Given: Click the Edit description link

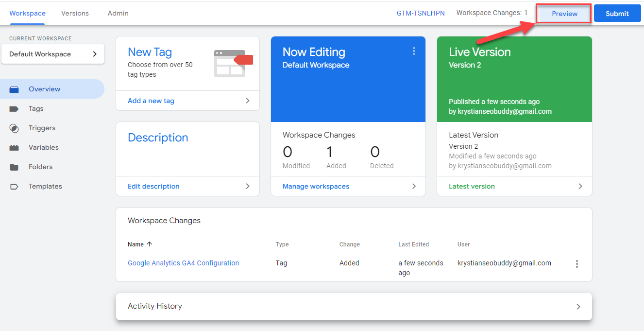Looking at the screenshot, I should [153, 186].
